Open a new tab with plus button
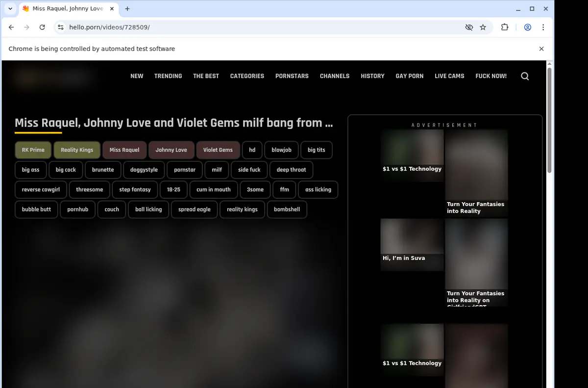588x388 pixels. [x=127, y=9]
